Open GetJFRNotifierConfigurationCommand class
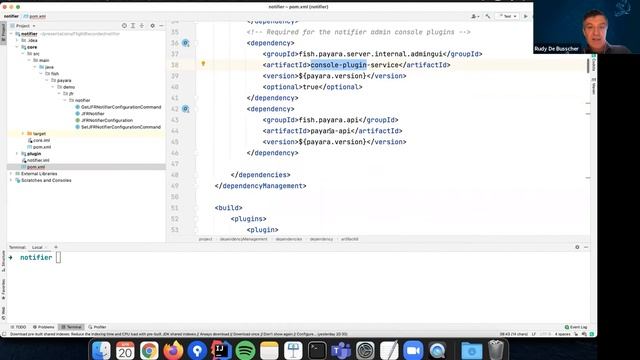 point(121,107)
